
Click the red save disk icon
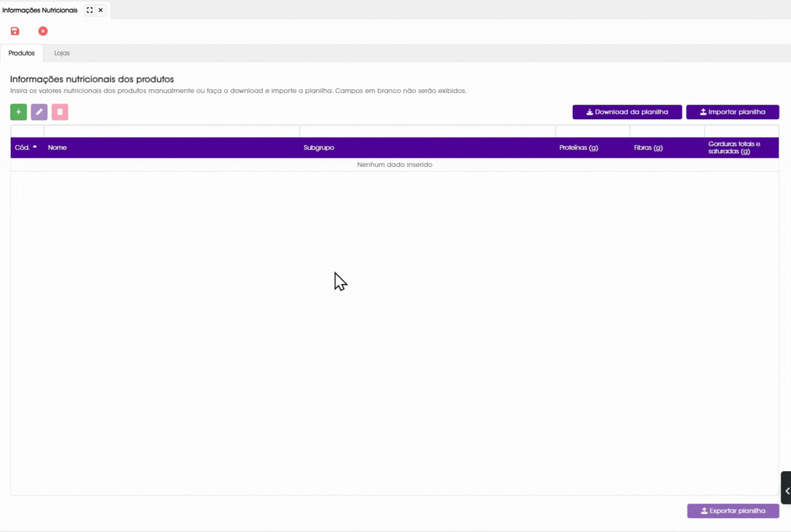15,31
